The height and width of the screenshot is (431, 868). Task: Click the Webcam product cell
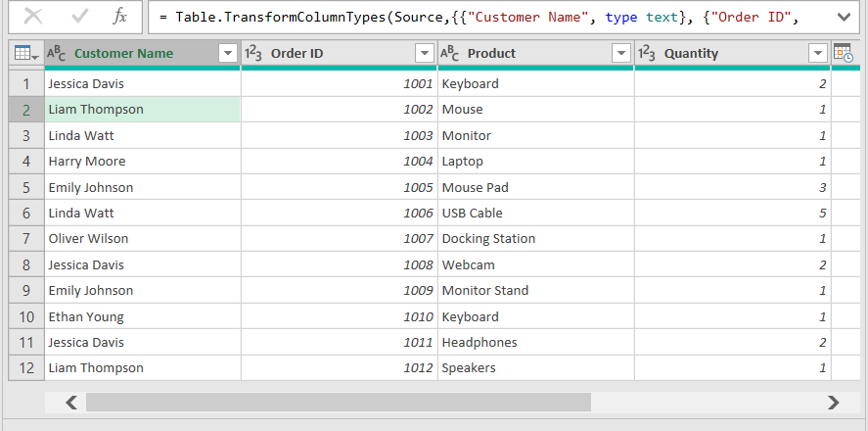pyautogui.click(x=536, y=264)
